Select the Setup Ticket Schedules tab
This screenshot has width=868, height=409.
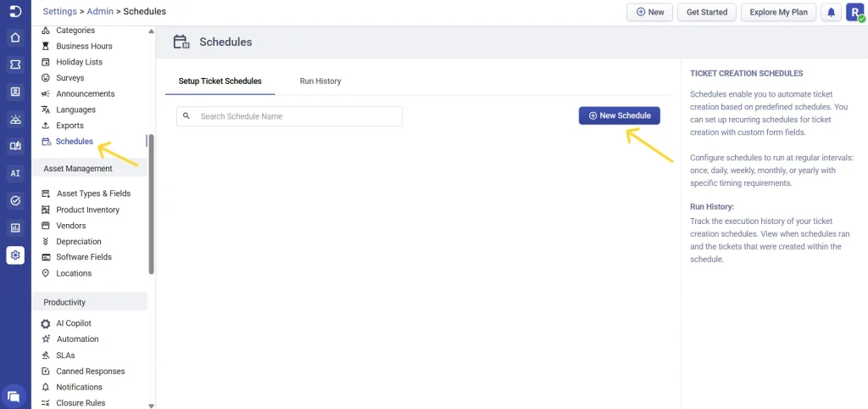tap(220, 81)
